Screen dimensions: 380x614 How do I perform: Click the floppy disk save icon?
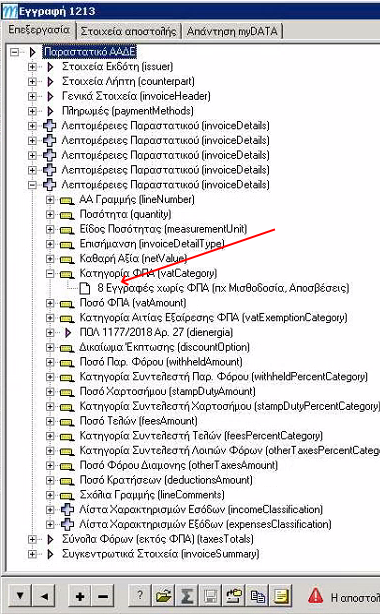tap(210, 596)
